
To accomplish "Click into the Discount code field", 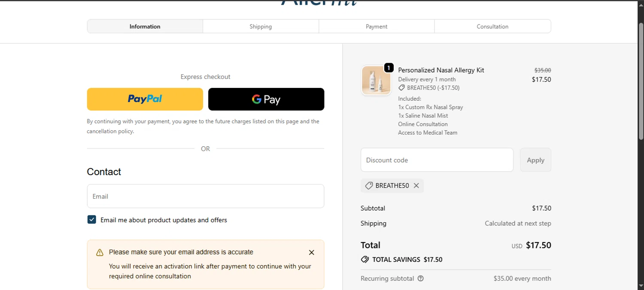I will pos(437,160).
